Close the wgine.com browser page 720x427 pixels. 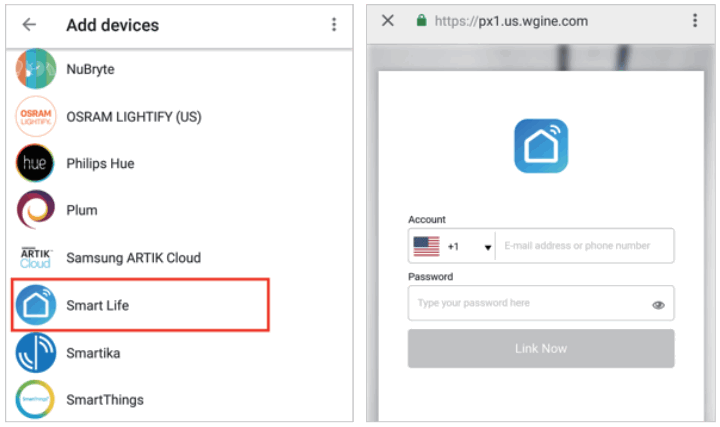click(388, 20)
